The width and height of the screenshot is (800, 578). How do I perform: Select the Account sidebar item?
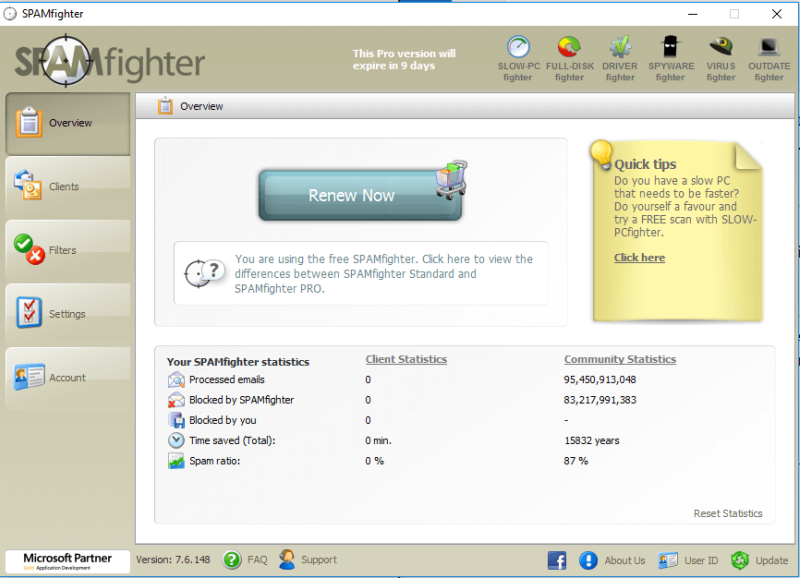[x=67, y=378]
